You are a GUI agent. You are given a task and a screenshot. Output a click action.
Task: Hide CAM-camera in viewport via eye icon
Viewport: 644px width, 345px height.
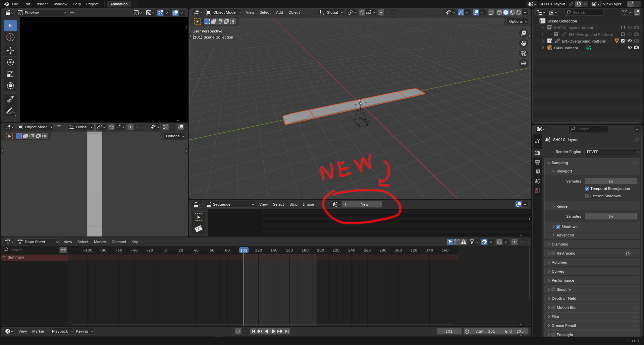click(630, 48)
